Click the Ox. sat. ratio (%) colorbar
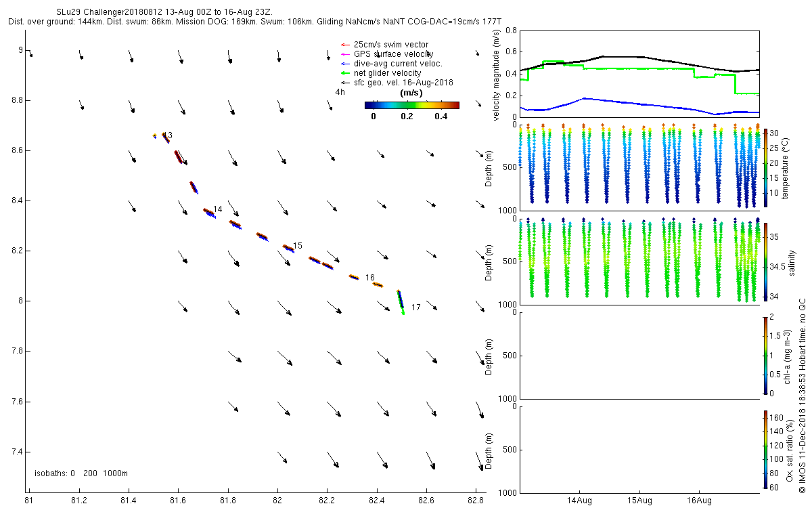This screenshot has width=812, height=508. coord(765,448)
